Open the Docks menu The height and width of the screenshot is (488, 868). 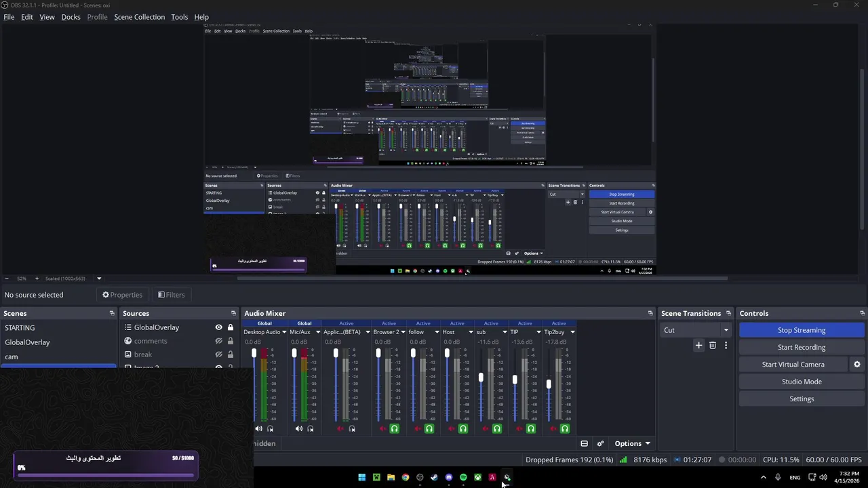pos(71,17)
